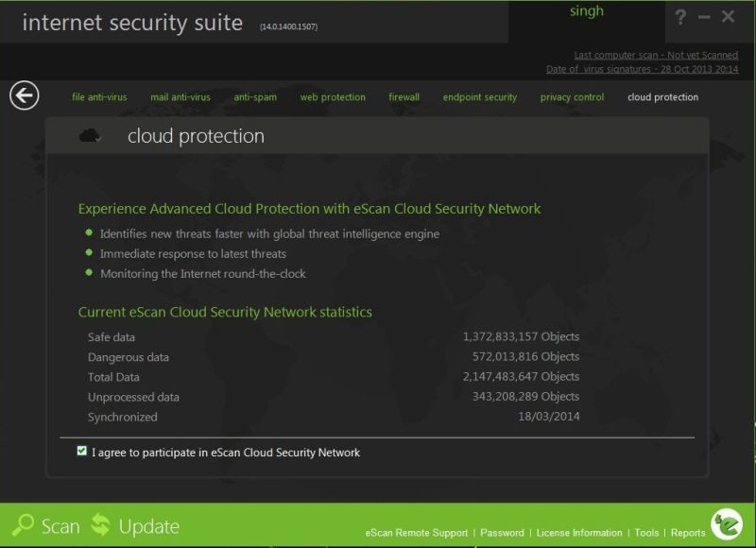The height and width of the screenshot is (548, 756).
Task: Click the Safe data label
Action: (x=112, y=337)
